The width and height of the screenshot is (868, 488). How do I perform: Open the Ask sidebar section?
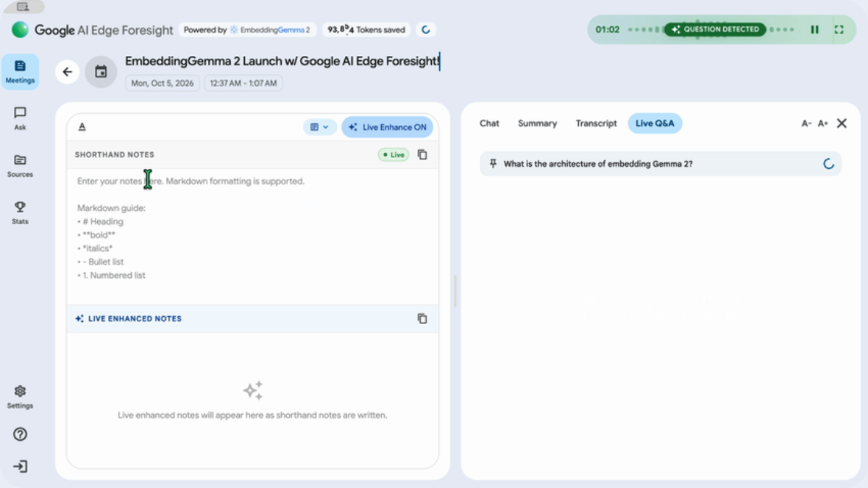[x=20, y=118]
